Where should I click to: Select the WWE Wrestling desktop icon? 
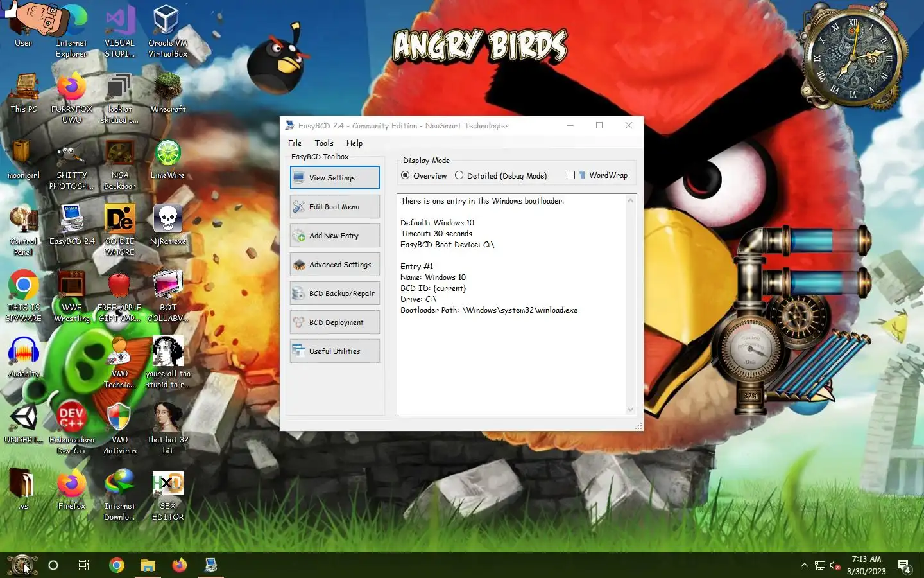pyautogui.click(x=71, y=297)
